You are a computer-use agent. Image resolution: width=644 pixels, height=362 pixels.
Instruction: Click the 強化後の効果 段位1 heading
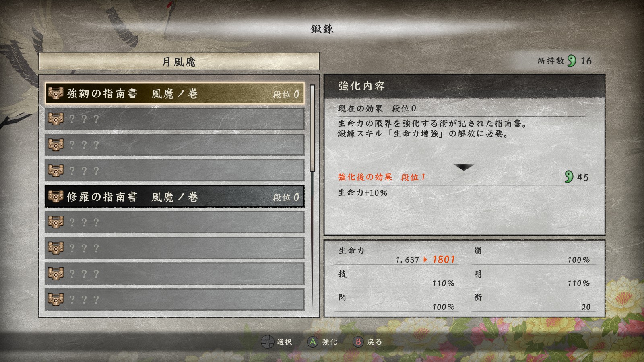(382, 177)
